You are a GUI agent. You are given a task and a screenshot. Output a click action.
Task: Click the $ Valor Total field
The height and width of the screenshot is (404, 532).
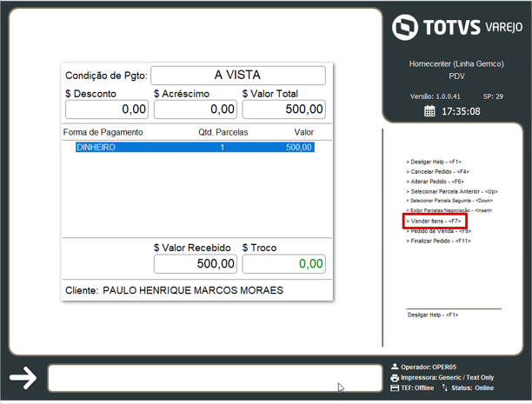284,109
